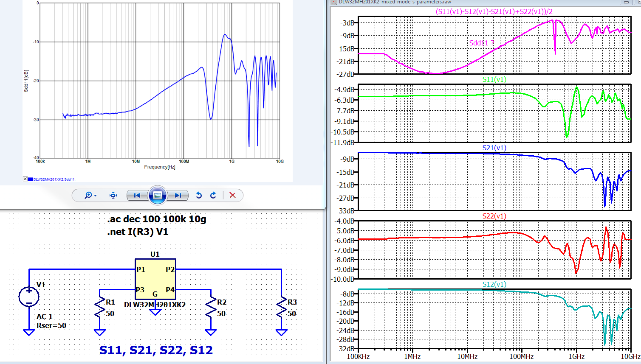
Task: Rotate the image counterclockwise
Action: click(x=199, y=195)
